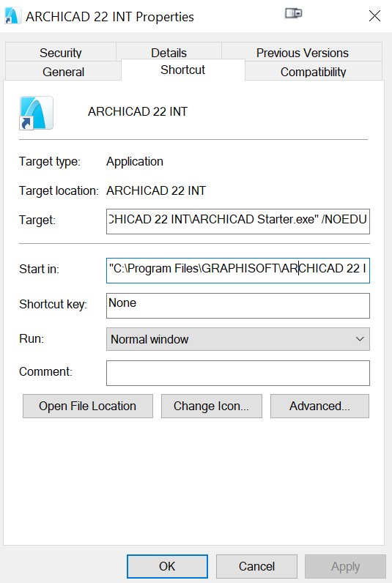Image resolution: width=392 pixels, height=583 pixels.
Task: Click inside the Target path field
Action: 238,221
